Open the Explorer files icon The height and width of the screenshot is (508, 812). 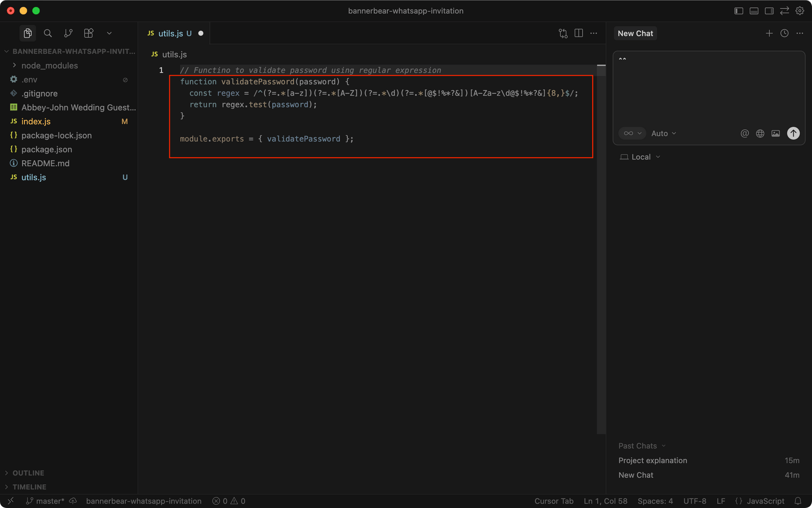(x=28, y=33)
